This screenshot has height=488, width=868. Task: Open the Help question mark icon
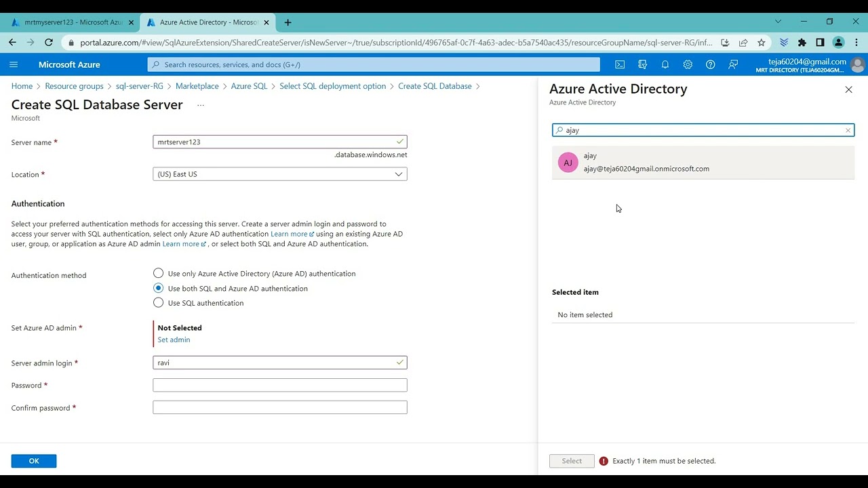click(x=710, y=64)
